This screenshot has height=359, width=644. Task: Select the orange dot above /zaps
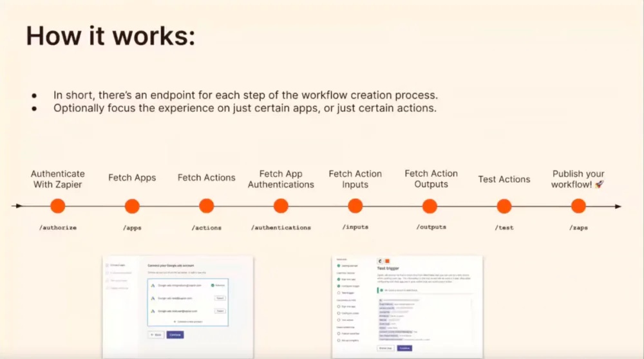[x=578, y=206]
